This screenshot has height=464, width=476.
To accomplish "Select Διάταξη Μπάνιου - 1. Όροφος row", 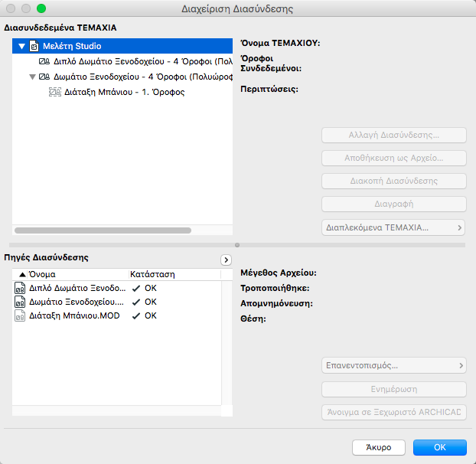I will point(122,92).
